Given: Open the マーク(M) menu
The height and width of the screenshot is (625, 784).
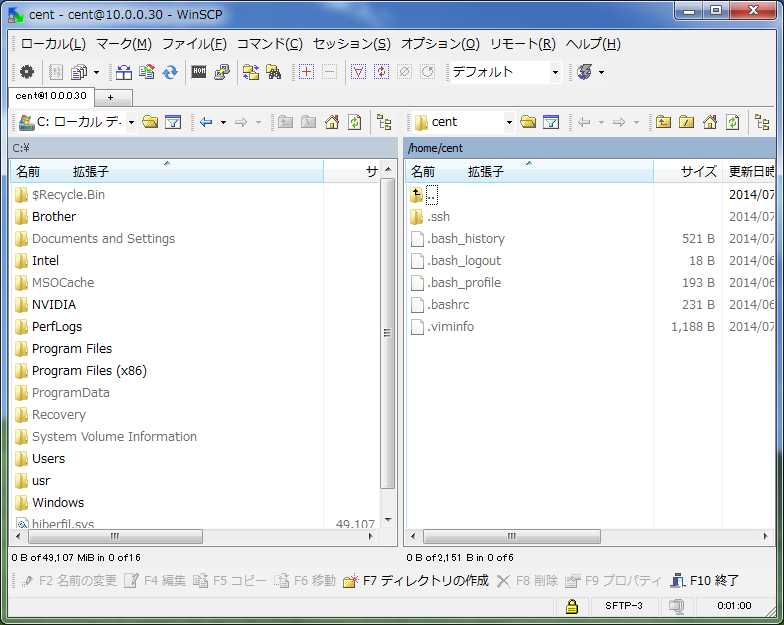Looking at the screenshot, I should point(124,44).
